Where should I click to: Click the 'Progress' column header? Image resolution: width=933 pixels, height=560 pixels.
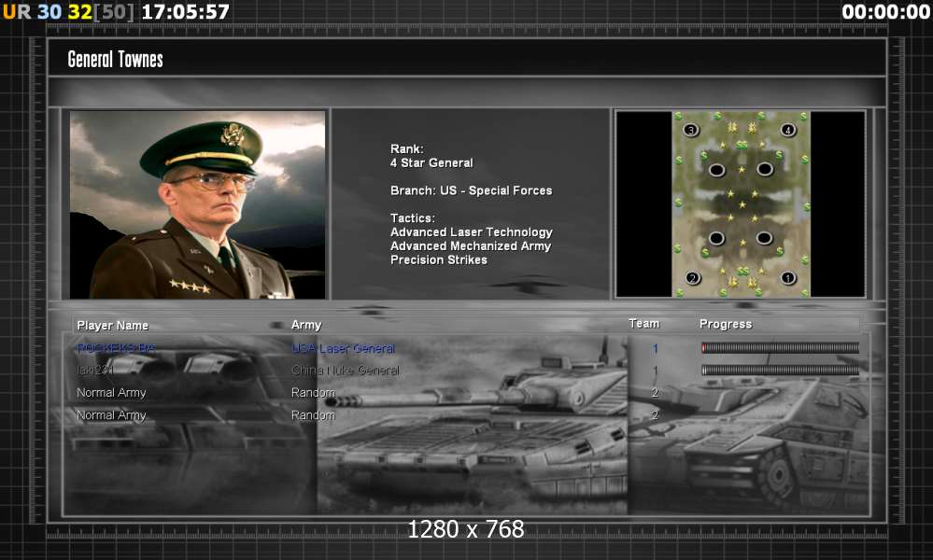(x=726, y=324)
